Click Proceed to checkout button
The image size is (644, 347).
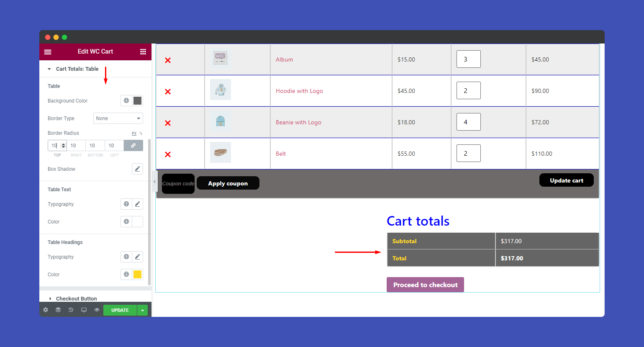425,285
